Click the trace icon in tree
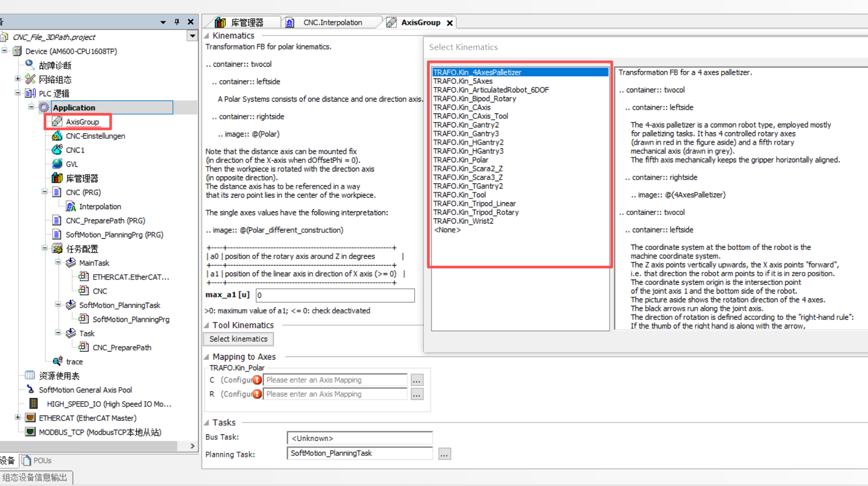 [57, 361]
